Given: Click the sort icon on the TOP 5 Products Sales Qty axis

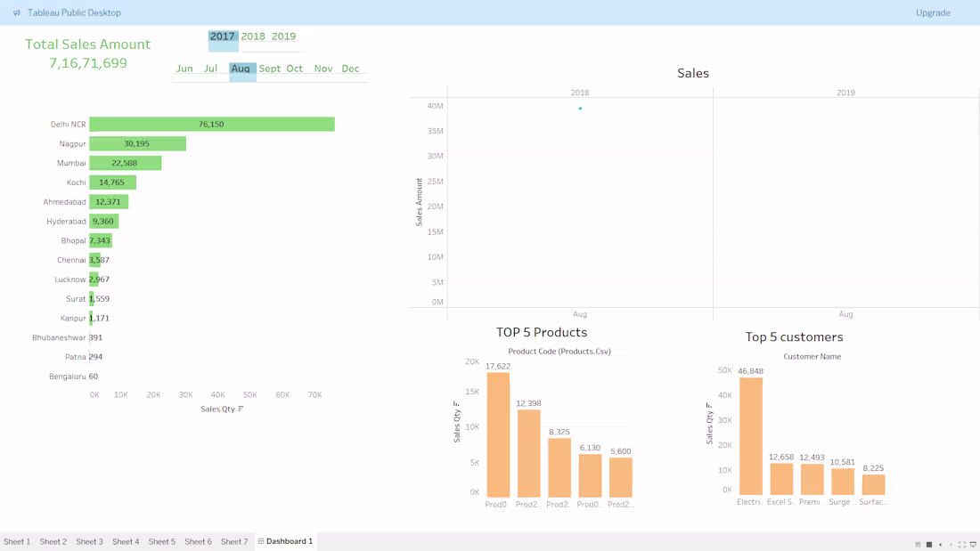Looking at the screenshot, I should [456, 403].
